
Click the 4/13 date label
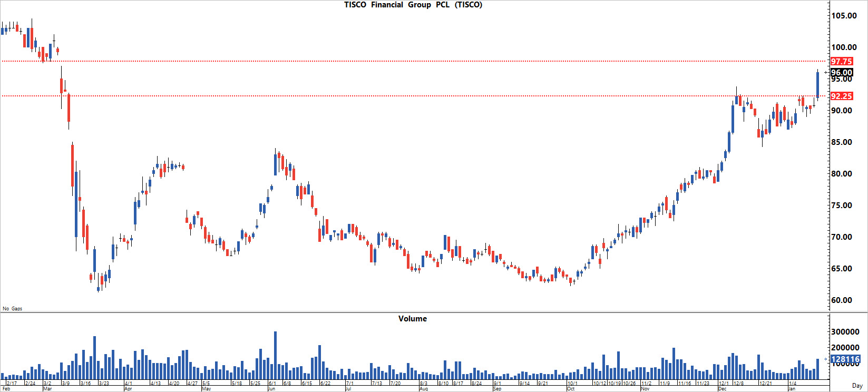pos(155,384)
